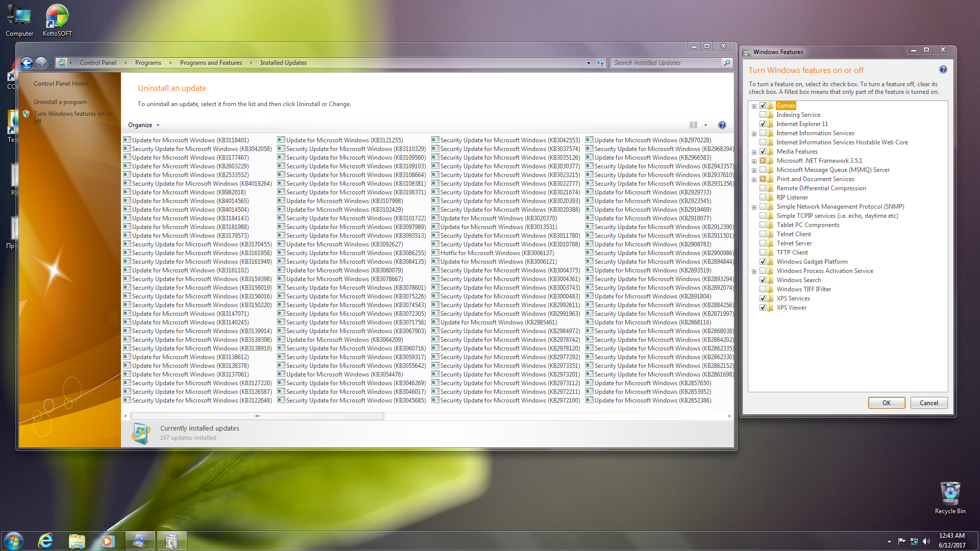Click the taskbar button for Windows Features
The image size is (980, 551).
pos(171,541)
